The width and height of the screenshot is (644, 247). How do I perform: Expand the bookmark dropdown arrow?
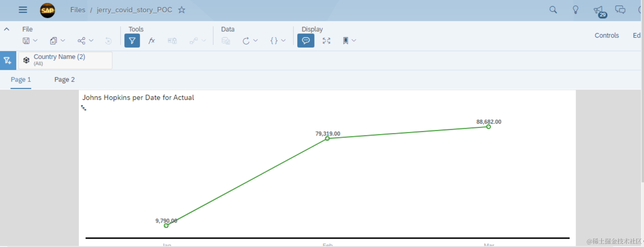pyautogui.click(x=354, y=40)
